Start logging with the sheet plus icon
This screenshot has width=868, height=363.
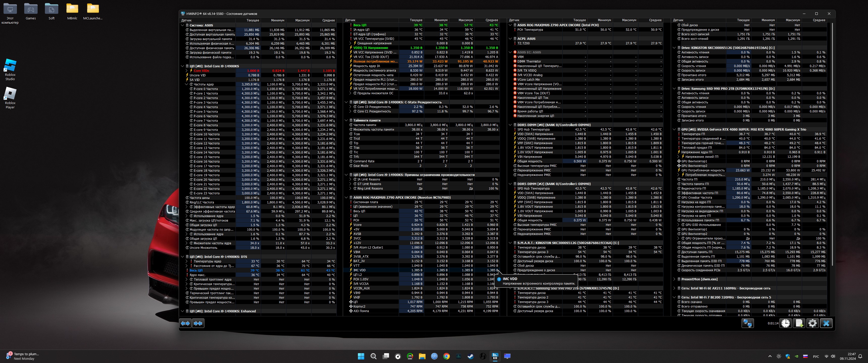799,323
